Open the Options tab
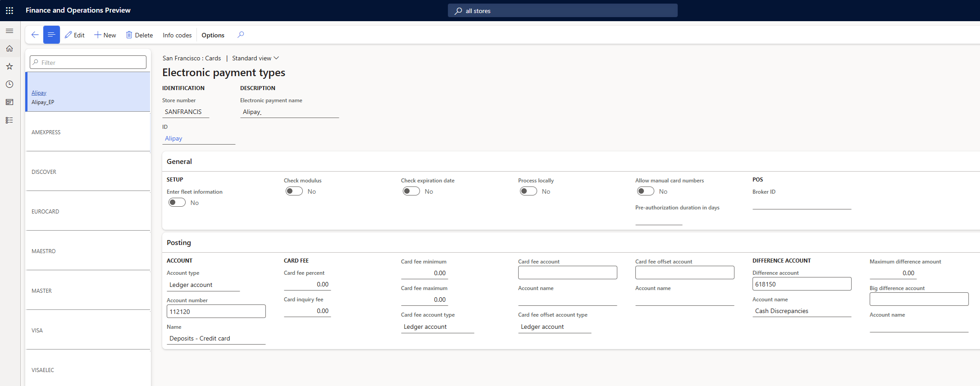 [213, 35]
